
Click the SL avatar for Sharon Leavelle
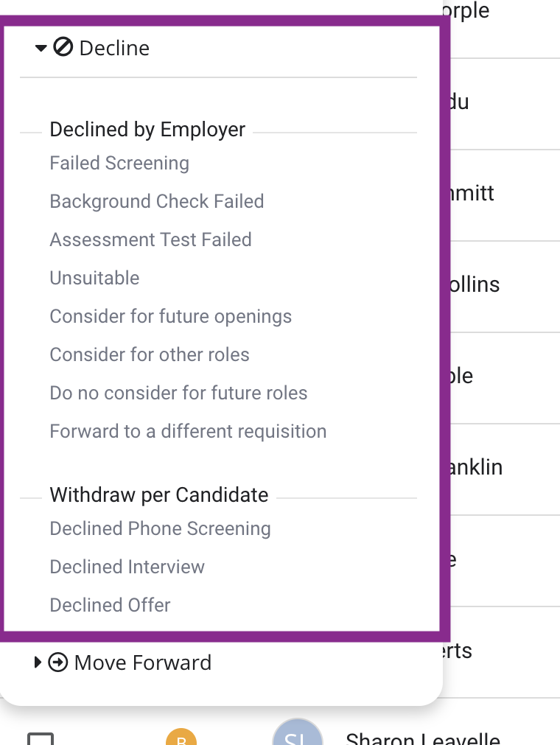[x=298, y=732]
